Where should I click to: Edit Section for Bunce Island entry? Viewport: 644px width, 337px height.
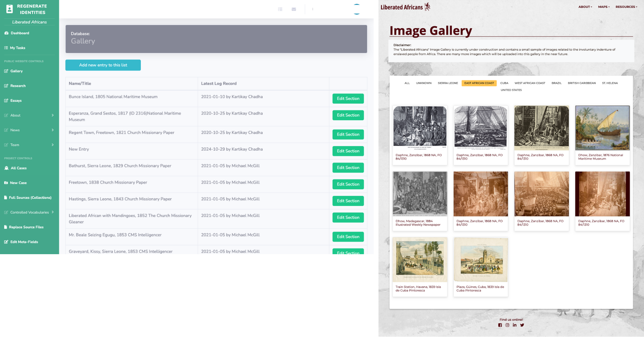(x=348, y=99)
